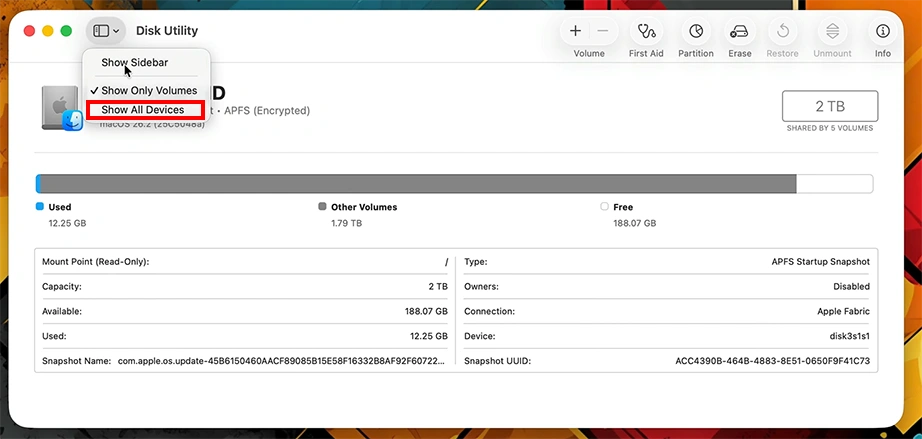
Task: Click the Available row 188.07 GB value
Action: click(426, 311)
